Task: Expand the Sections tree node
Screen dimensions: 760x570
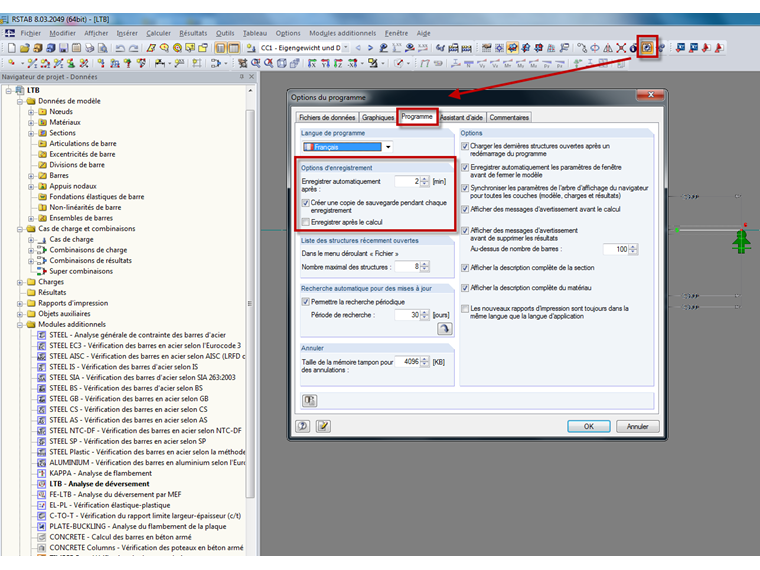Action: [31, 133]
